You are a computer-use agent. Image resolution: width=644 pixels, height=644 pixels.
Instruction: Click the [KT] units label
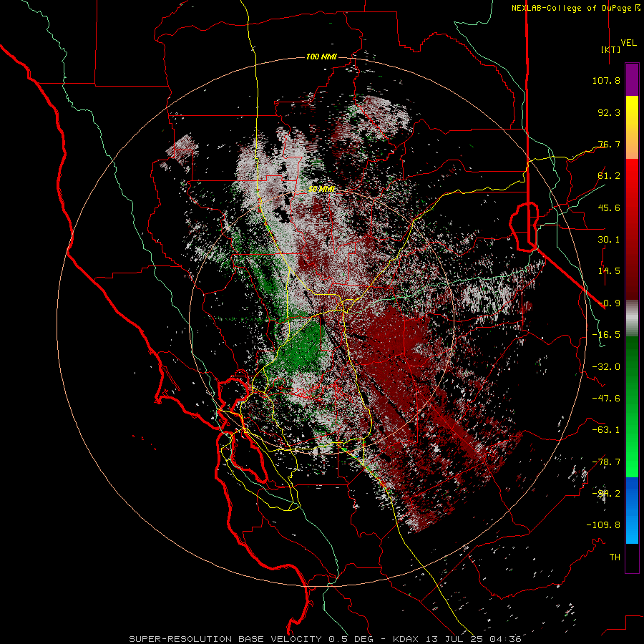pos(610,49)
